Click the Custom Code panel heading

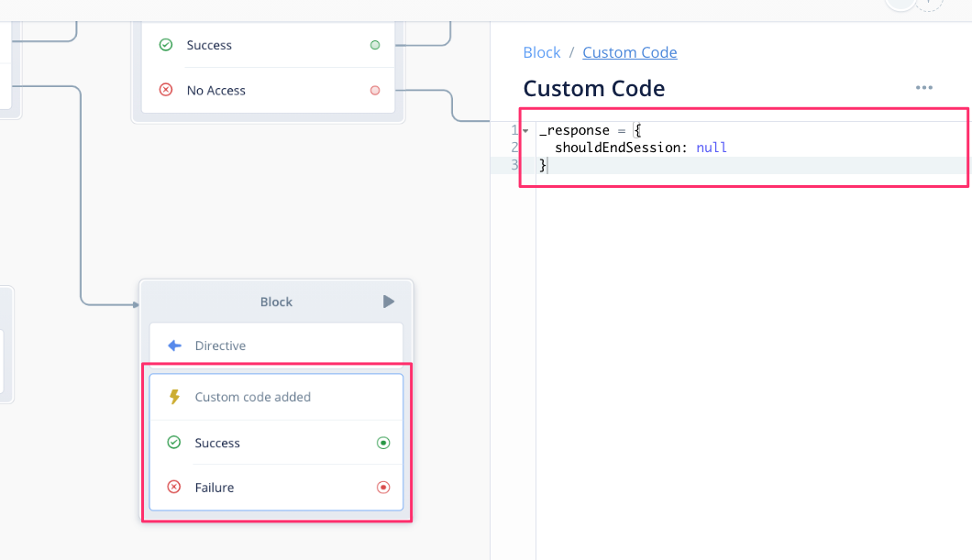pyautogui.click(x=594, y=89)
